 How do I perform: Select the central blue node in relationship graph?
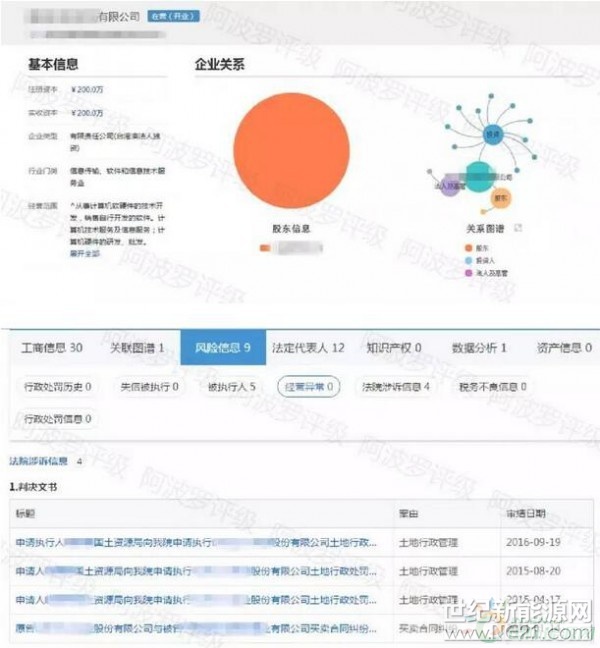491,133
